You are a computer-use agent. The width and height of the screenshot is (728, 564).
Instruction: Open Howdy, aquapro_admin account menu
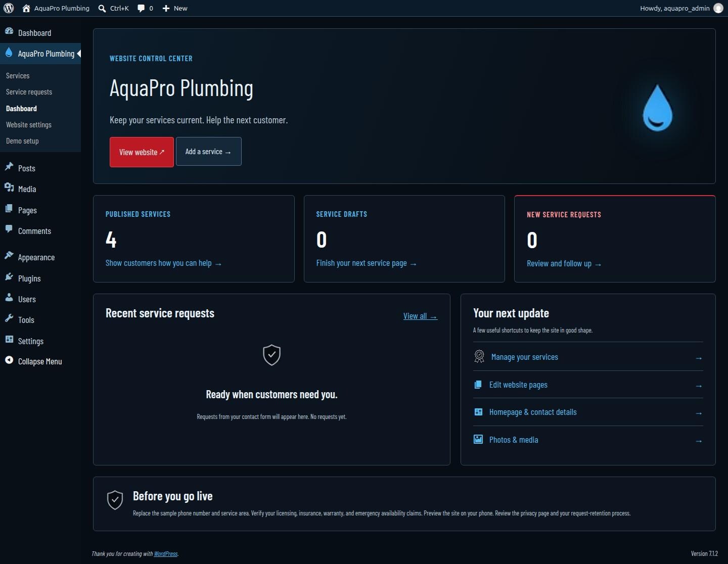pos(681,8)
